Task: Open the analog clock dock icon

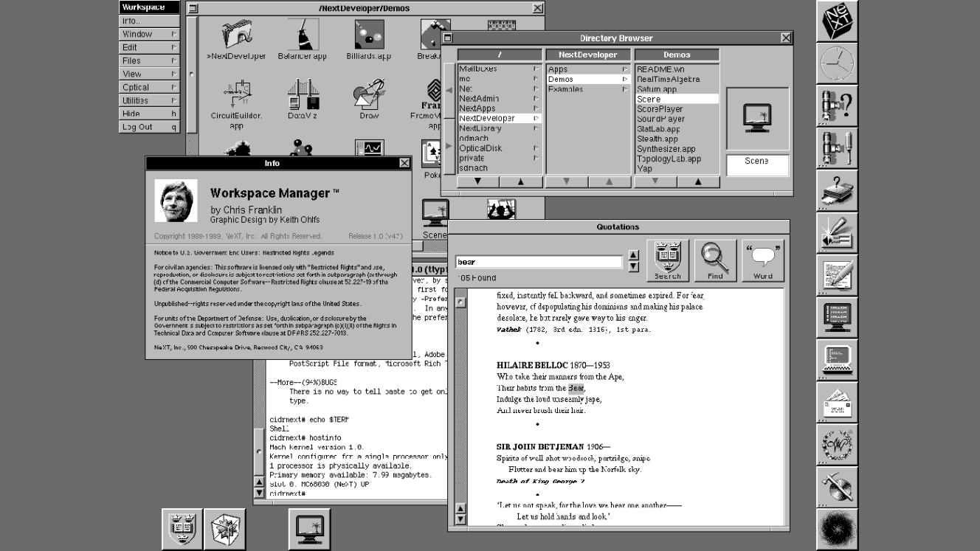Action: point(838,63)
